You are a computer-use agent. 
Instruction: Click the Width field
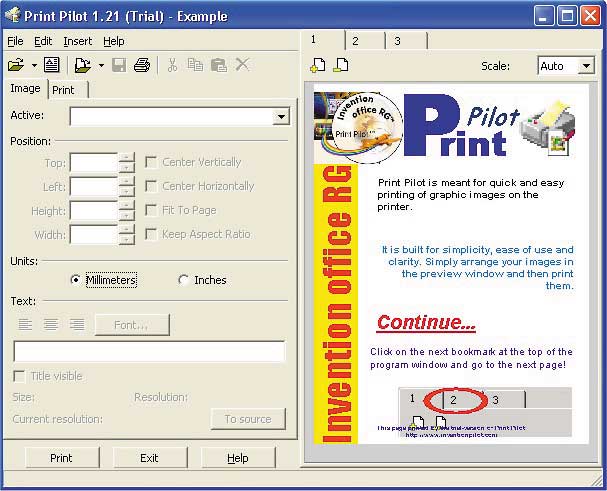(x=94, y=235)
